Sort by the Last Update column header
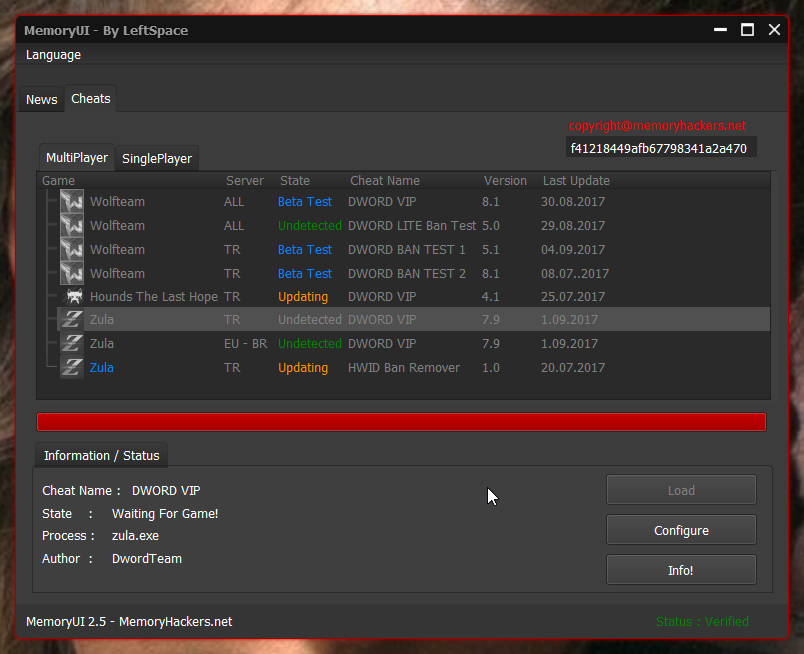Viewport: 804px width, 654px height. (576, 181)
